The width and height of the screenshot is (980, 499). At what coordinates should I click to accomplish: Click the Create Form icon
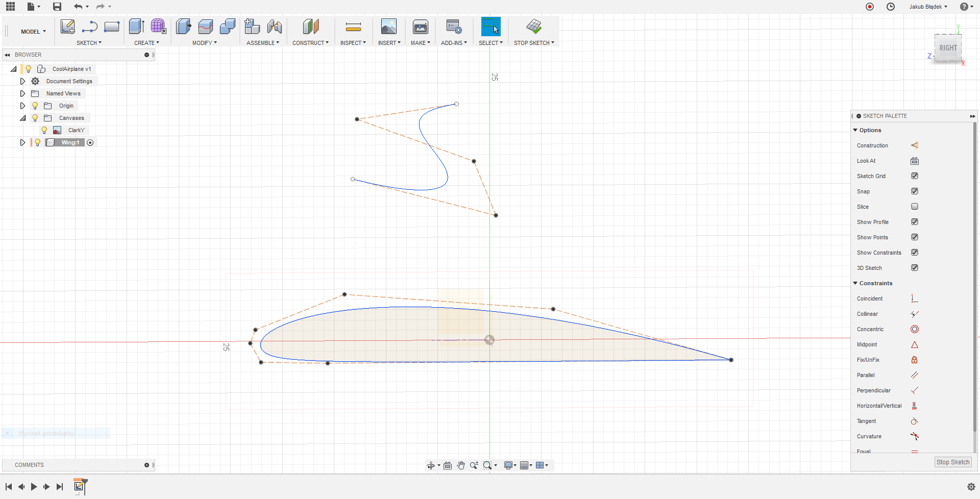point(158,27)
